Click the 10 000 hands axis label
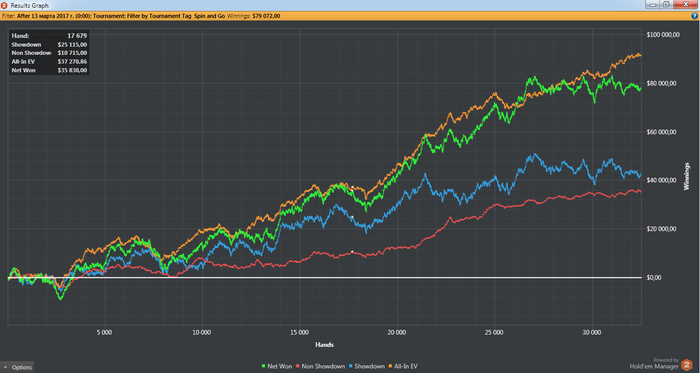 pos(202,332)
